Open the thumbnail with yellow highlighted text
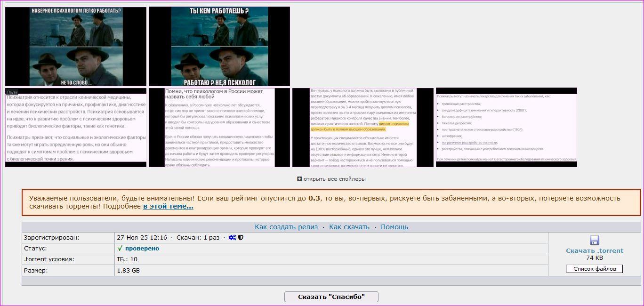The width and height of the screenshot is (644, 306). 363,128
